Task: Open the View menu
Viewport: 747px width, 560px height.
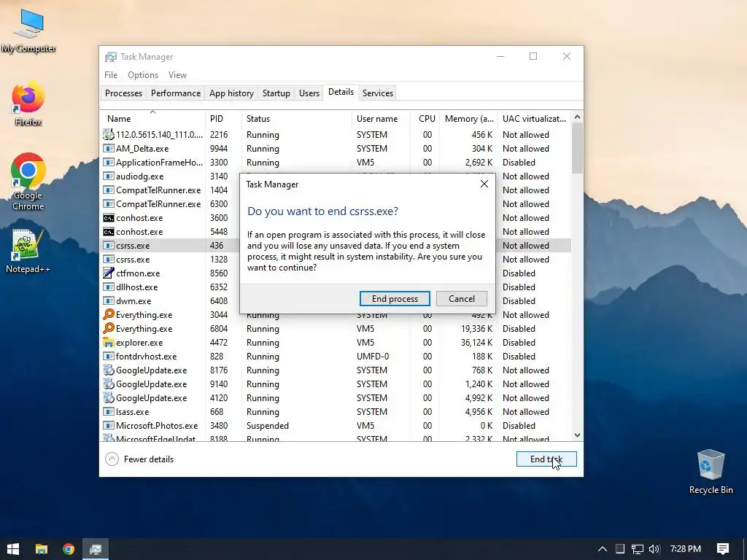Action: click(177, 75)
